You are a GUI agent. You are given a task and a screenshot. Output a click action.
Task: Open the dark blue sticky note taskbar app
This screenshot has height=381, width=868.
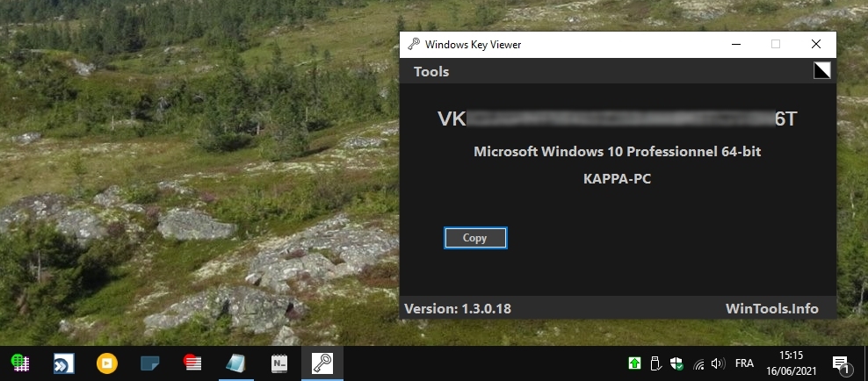click(149, 363)
